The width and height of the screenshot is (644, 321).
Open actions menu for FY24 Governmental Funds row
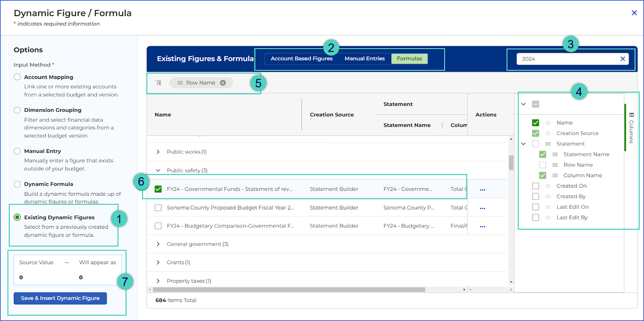pos(483,190)
